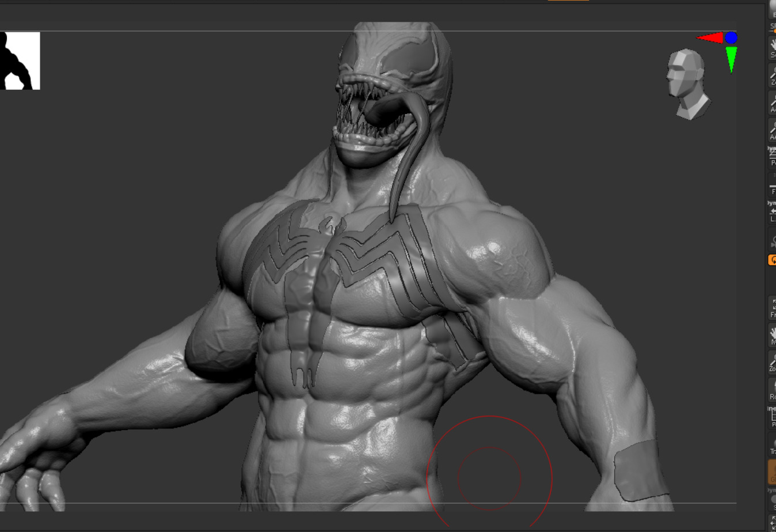
Task: Snap view using the red X-axis cone
Action: tap(710, 38)
